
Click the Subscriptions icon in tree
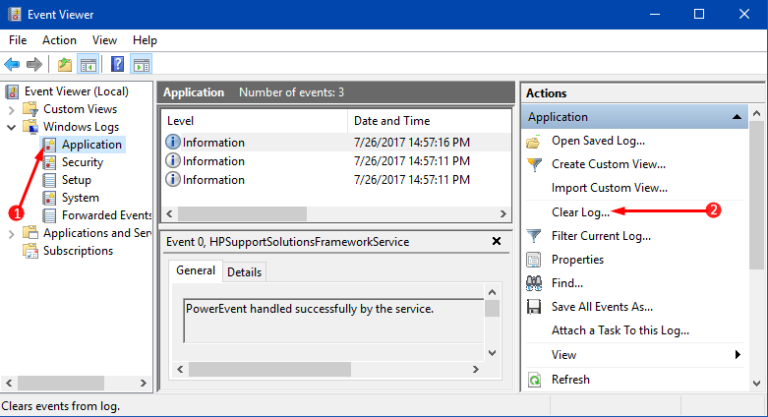(x=30, y=251)
